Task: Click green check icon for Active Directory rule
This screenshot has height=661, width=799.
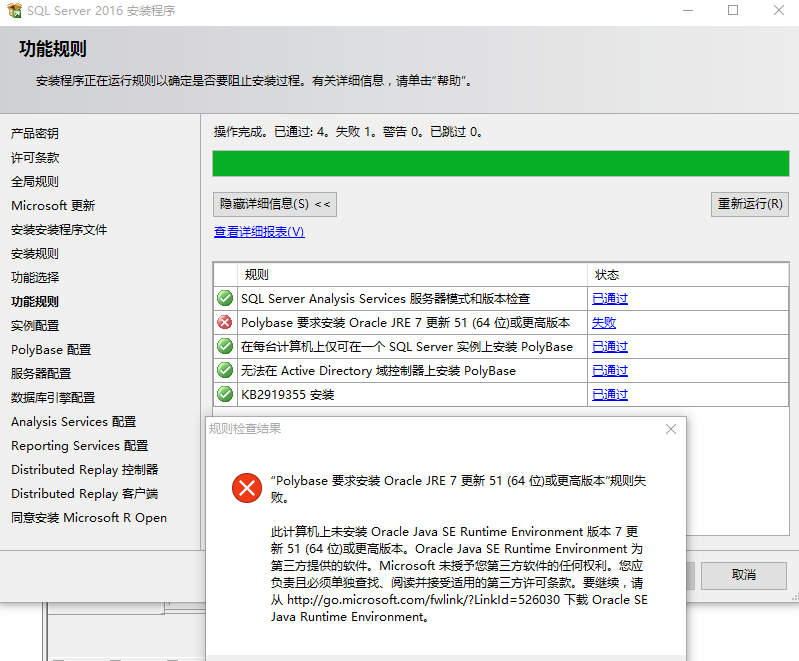Action: coord(225,370)
